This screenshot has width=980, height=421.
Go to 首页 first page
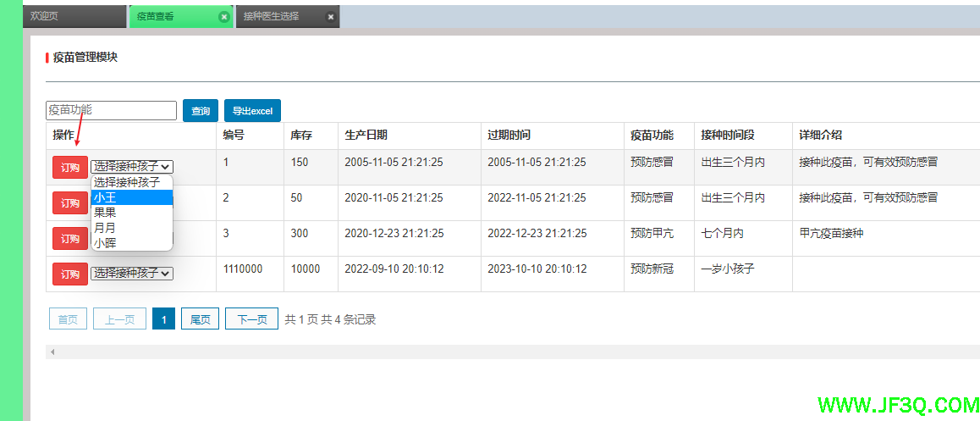click(x=68, y=319)
